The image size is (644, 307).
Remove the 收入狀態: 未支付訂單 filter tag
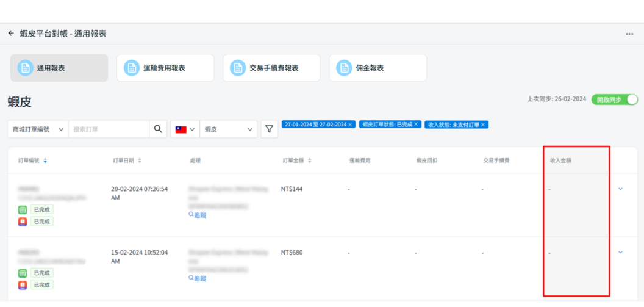(x=483, y=125)
